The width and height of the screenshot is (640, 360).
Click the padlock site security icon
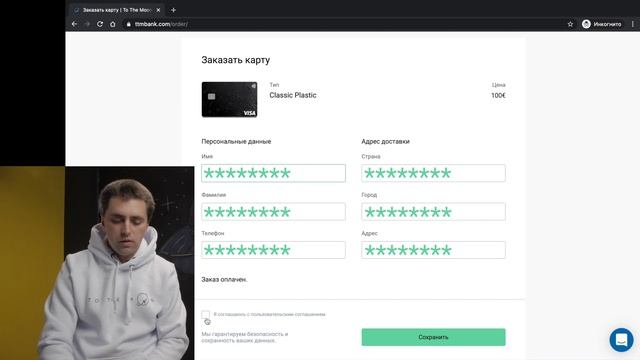pyautogui.click(x=129, y=24)
